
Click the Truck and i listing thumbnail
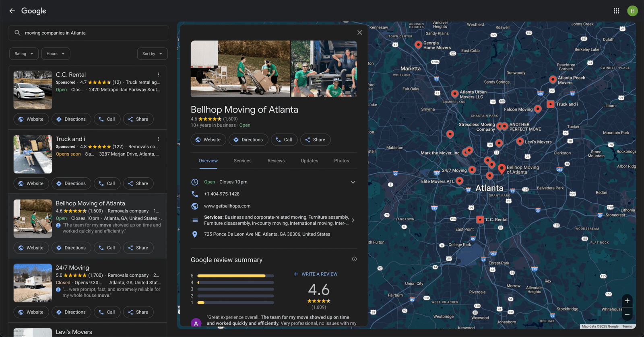pyautogui.click(x=33, y=154)
